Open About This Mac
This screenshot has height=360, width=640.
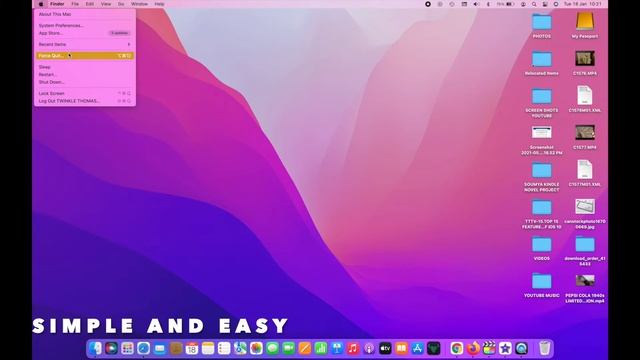pyautogui.click(x=84, y=14)
